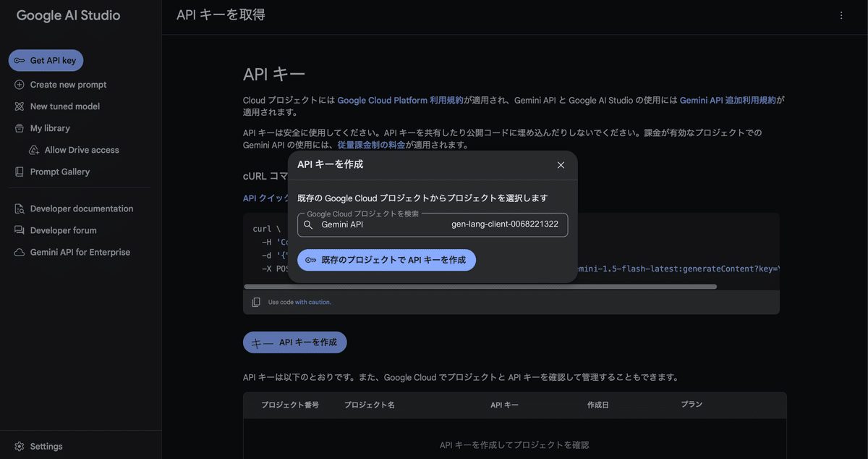Image resolution: width=868 pixels, height=459 pixels.
Task: Click 既存のプロジェクトで API キーを作成 button
Action: [386, 260]
